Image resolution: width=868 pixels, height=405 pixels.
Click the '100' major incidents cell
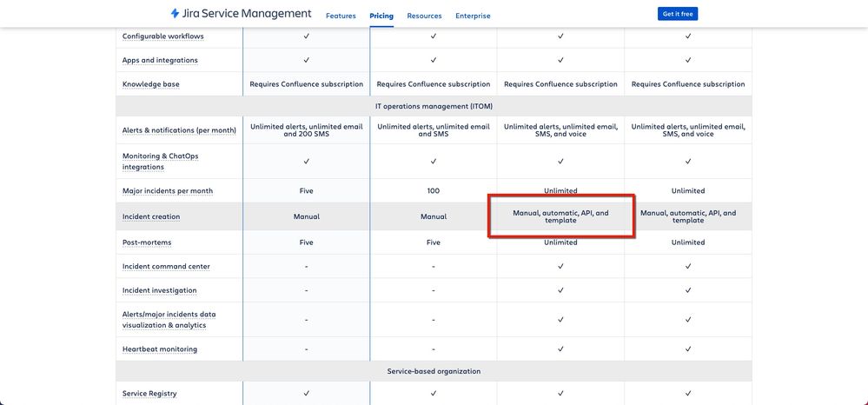tap(434, 190)
